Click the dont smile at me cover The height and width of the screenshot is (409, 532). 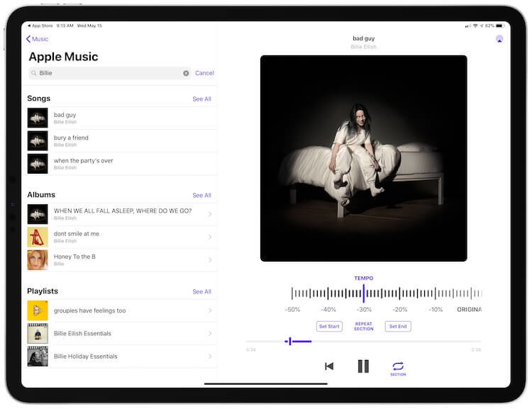(38, 237)
